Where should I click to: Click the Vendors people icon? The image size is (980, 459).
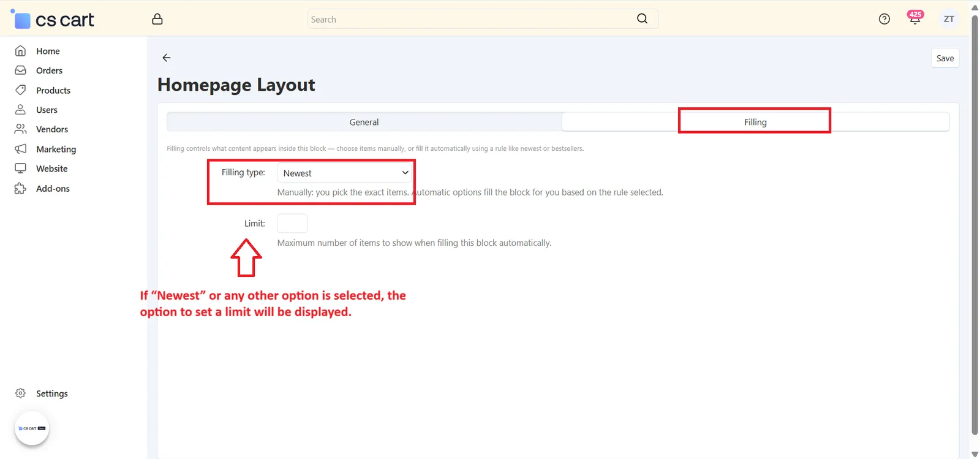(20, 129)
